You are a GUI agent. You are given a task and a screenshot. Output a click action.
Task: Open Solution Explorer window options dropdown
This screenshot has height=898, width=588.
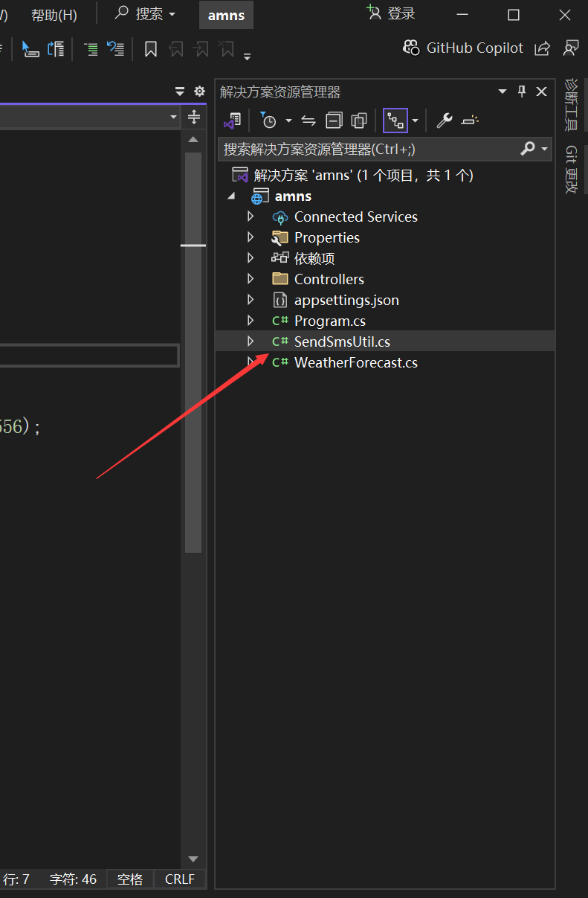click(x=503, y=92)
